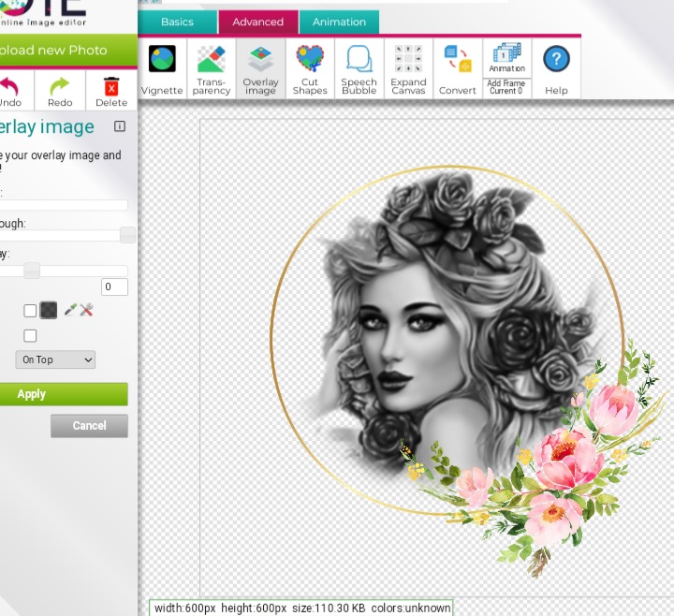Click the Convert tool icon

coord(458,68)
